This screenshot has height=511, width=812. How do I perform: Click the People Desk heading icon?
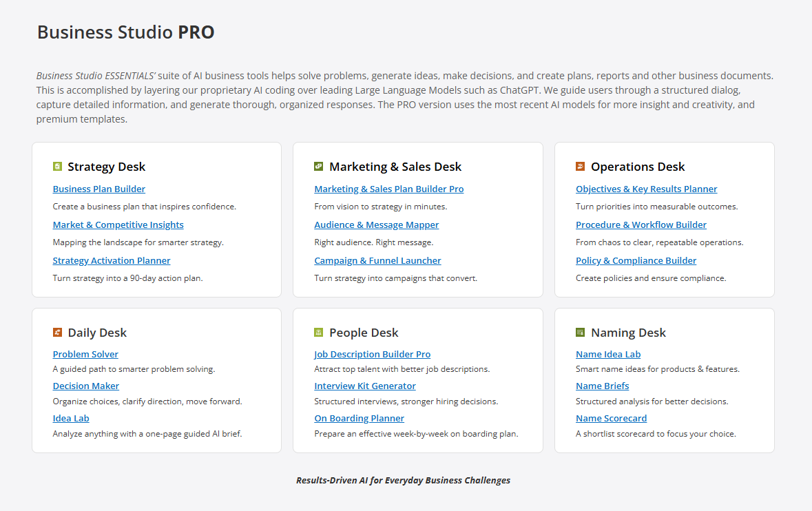tap(319, 332)
